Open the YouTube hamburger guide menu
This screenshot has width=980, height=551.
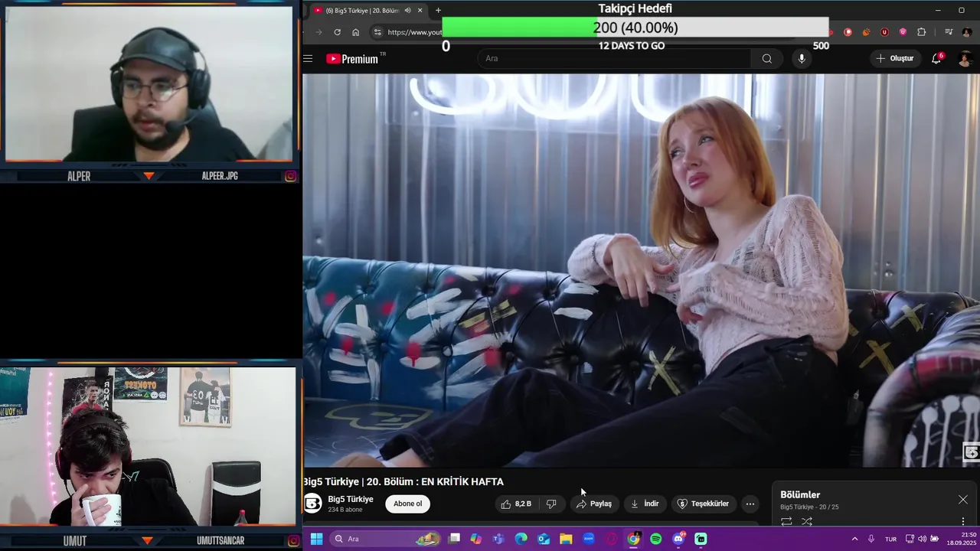pos(308,58)
